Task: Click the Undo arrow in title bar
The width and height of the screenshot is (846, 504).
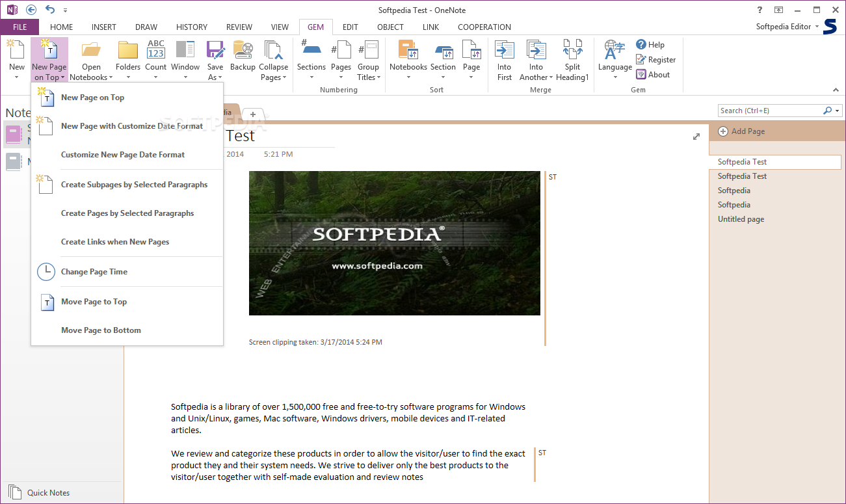Action: [50, 10]
